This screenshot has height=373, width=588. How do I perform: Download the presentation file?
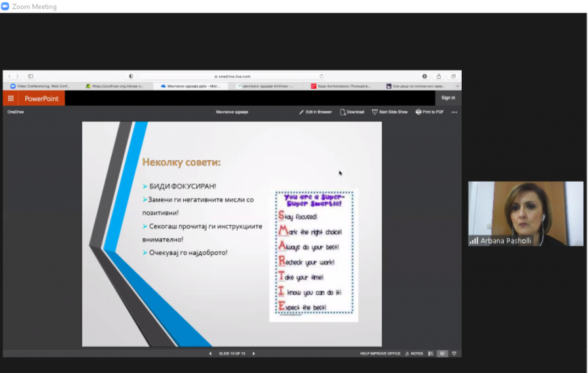(352, 112)
